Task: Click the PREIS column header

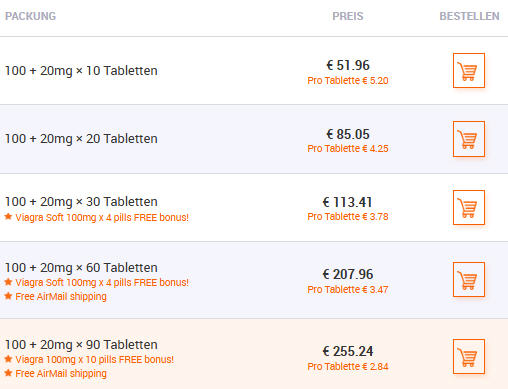Action: coord(348,16)
